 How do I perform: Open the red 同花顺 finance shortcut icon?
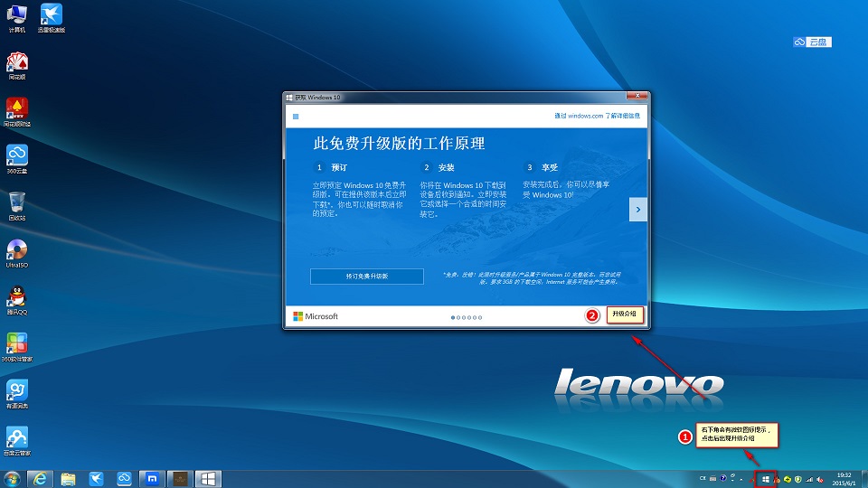17,112
